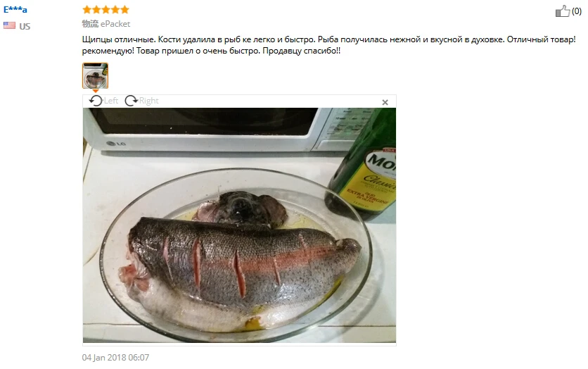Image resolution: width=588 pixels, height=369 pixels.
Task: Select the fish photo thumbnail
Action: click(95, 76)
